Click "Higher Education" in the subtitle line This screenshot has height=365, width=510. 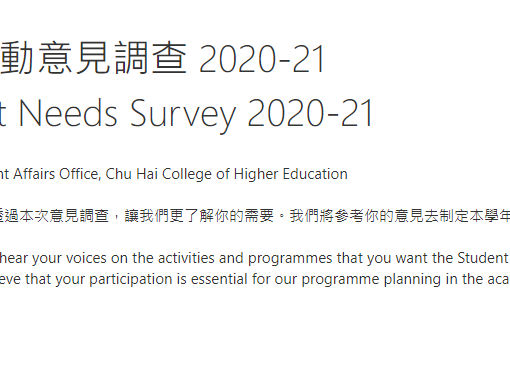[291, 174]
